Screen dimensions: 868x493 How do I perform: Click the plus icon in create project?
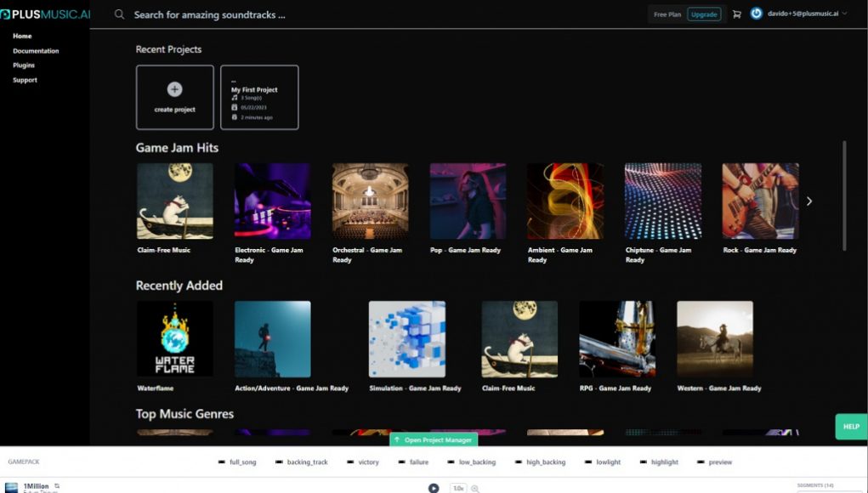174,89
